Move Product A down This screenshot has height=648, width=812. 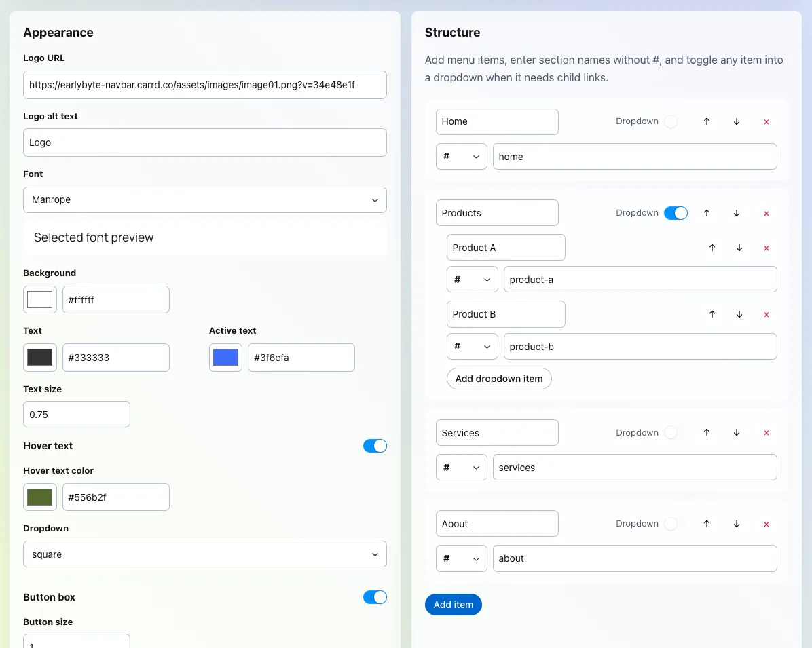(x=739, y=248)
